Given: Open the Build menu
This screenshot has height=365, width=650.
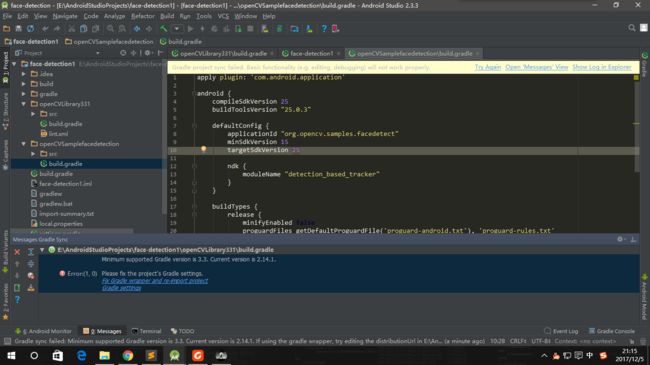Looking at the screenshot, I should coord(167,16).
